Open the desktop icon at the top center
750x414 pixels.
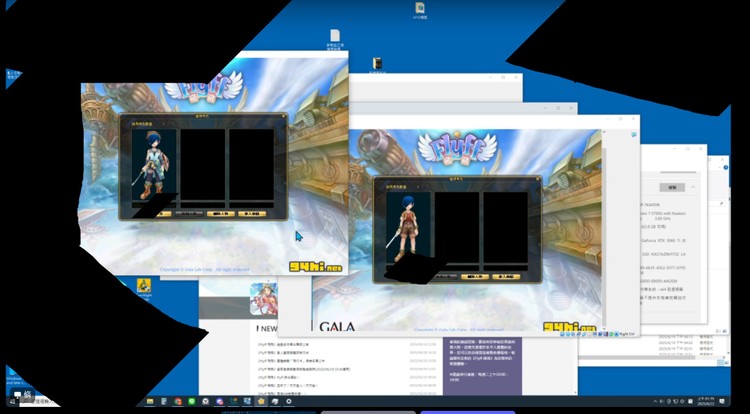[x=419, y=10]
